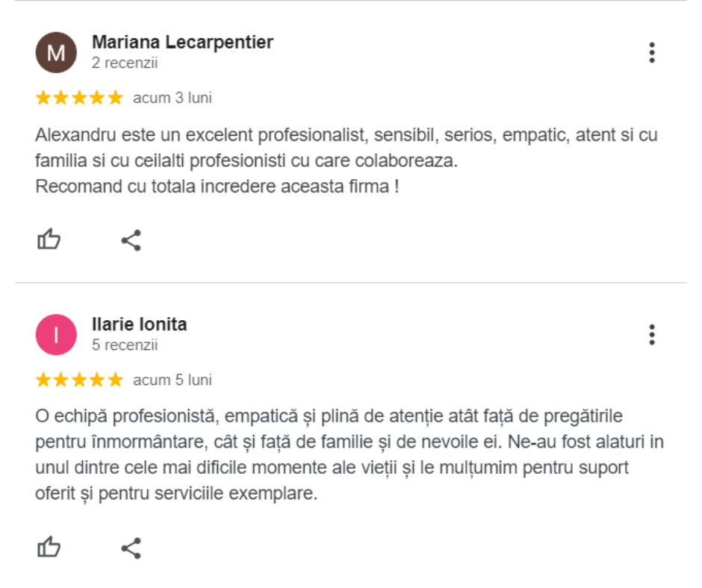This screenshot has width=702, height=588.
Task: Share Mariana Lecarpentier's review
Action: click(x=131, y=239)
